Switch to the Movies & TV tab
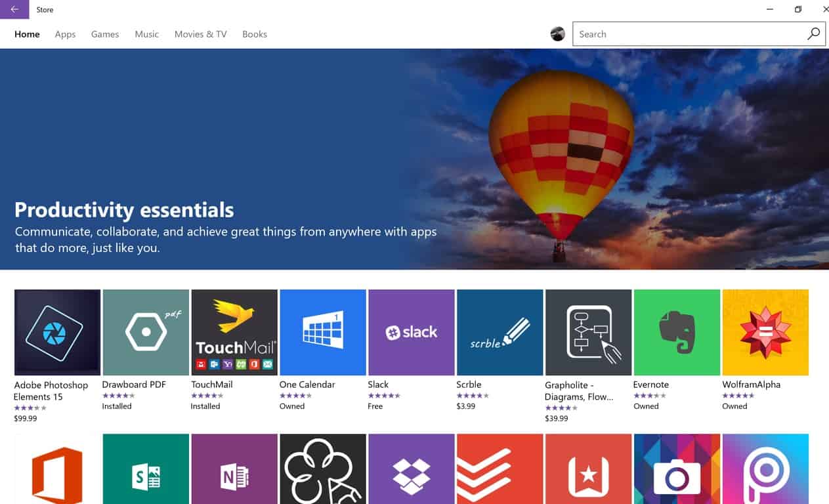The width and height of the screenshot is (829, 504). [201, 34]
